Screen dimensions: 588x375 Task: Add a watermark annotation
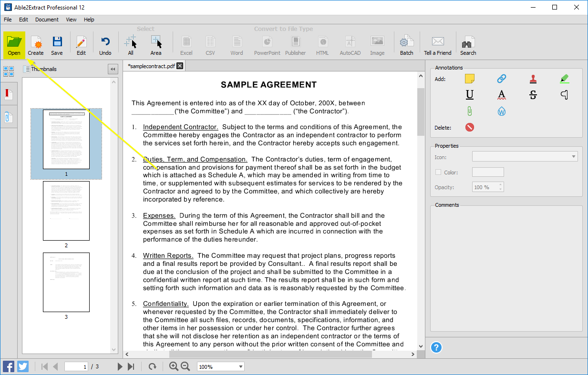pos(501,111)
